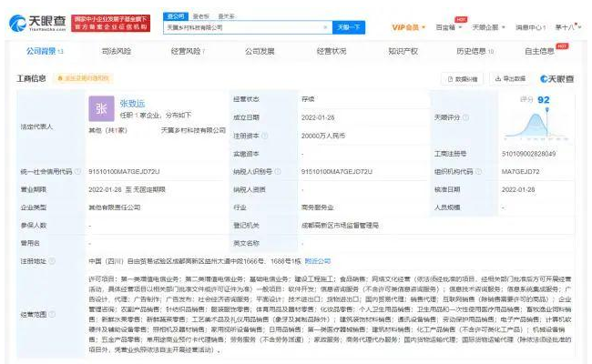Image resolution: width=592 pixels, height=364 pixels.
Task: Switch to the 经营风险 tab
Action: (188, 51)
